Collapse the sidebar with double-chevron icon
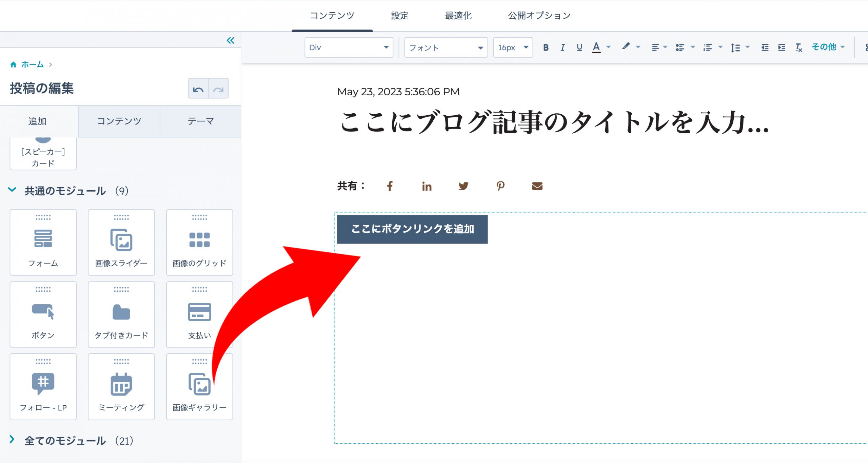 pos(231,41)
